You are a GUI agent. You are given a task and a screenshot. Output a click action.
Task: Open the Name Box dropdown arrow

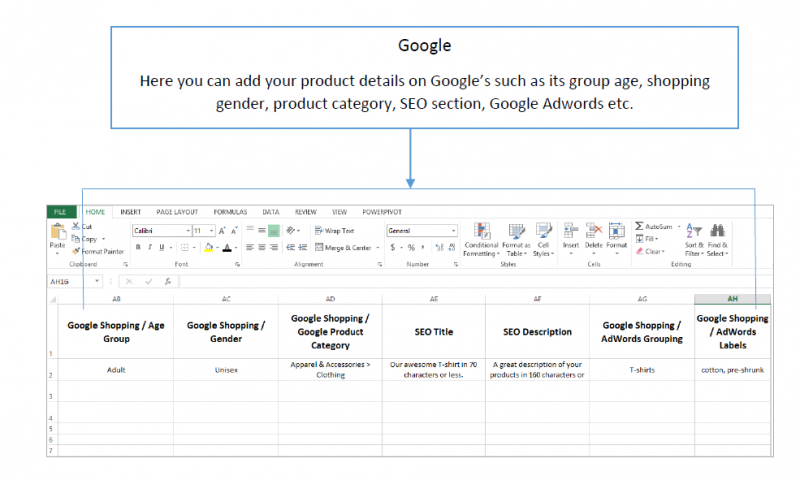pyautogui.click(x=97, y=282)
